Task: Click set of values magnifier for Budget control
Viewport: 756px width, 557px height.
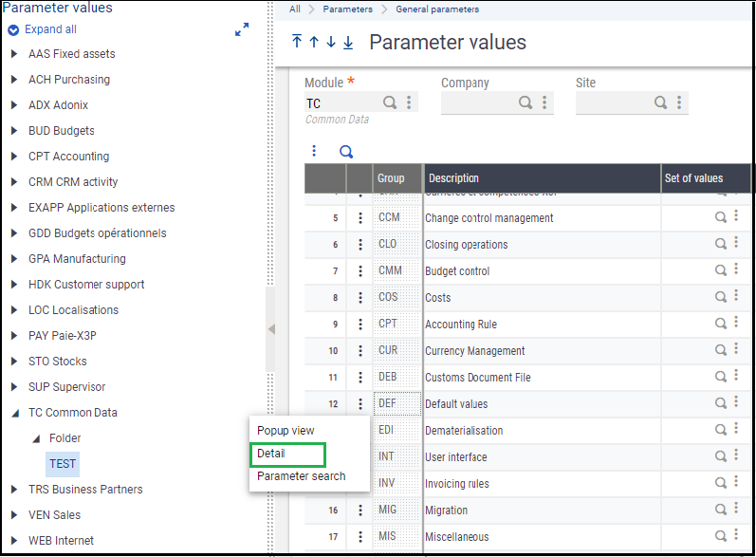Action: pyautogui.click(x=720, y=270)
